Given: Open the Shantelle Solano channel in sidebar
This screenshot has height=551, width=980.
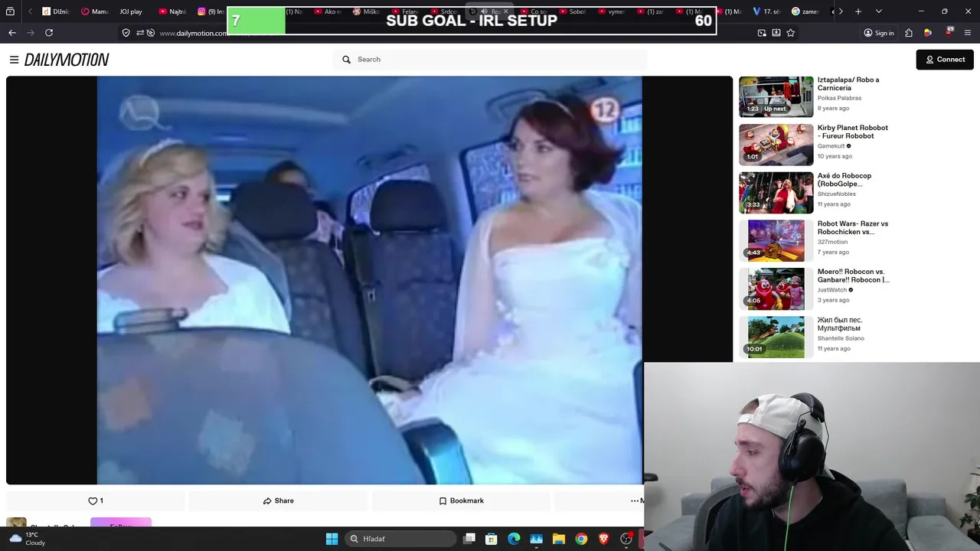Looking at the screenshot, I should click(841, 338).
